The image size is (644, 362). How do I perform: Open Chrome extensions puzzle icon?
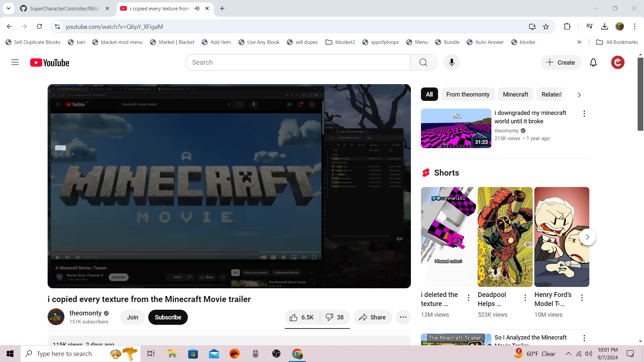pos(567,26)
